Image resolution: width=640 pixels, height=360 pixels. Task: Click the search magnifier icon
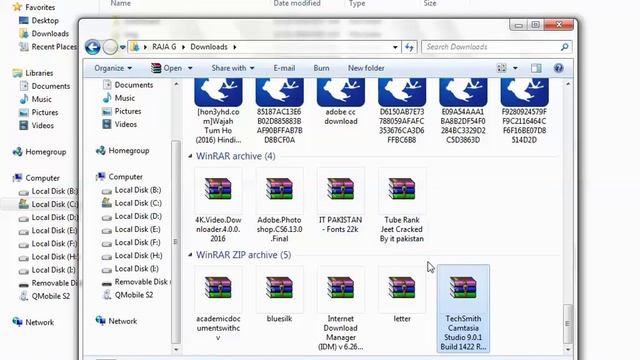(x=564, y=47)
